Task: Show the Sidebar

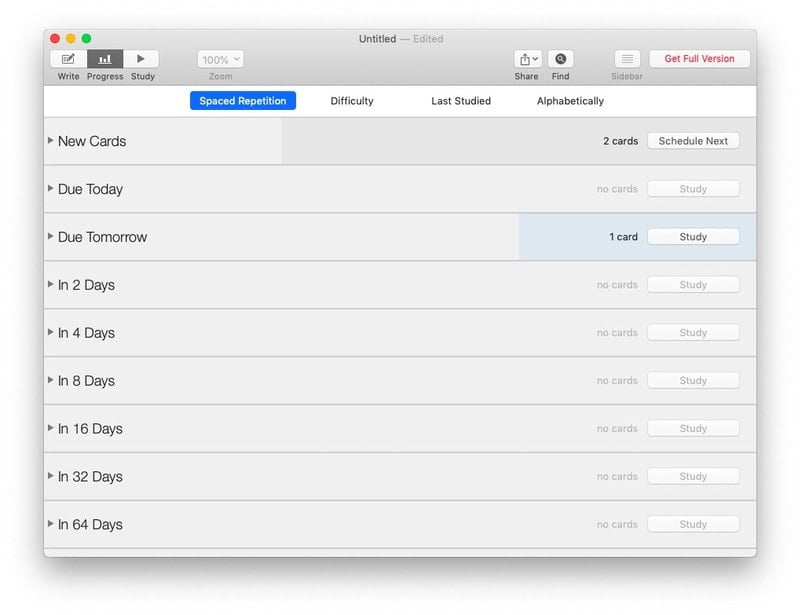Action: pos(626,59)
